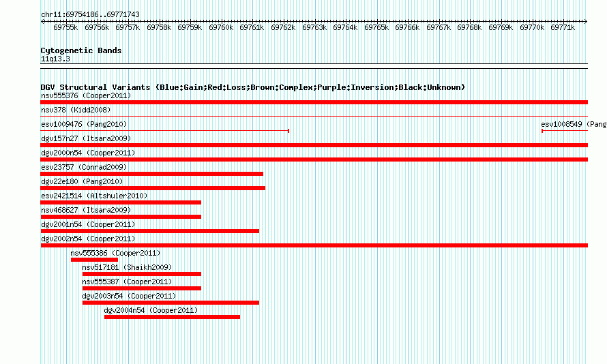This screenshot has width=607, height=364.
Task: Click the 69768k ruler position
Action: (470, 27)
